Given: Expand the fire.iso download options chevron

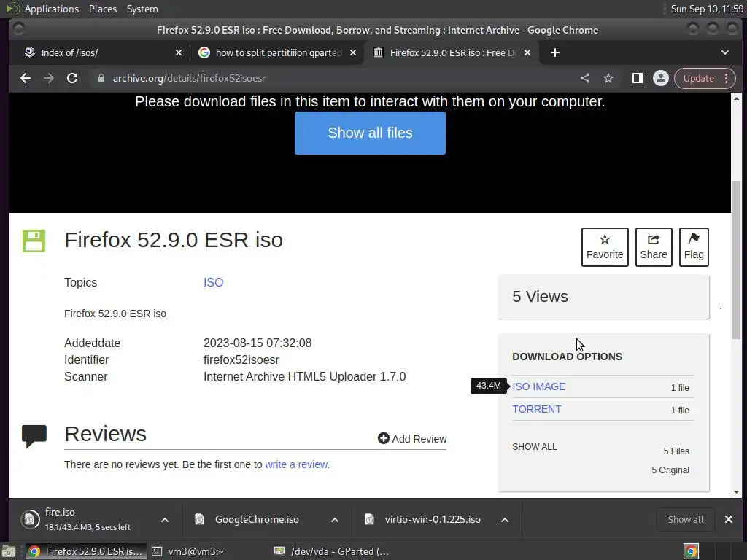Looking at the screenshot, I should 165,520.
